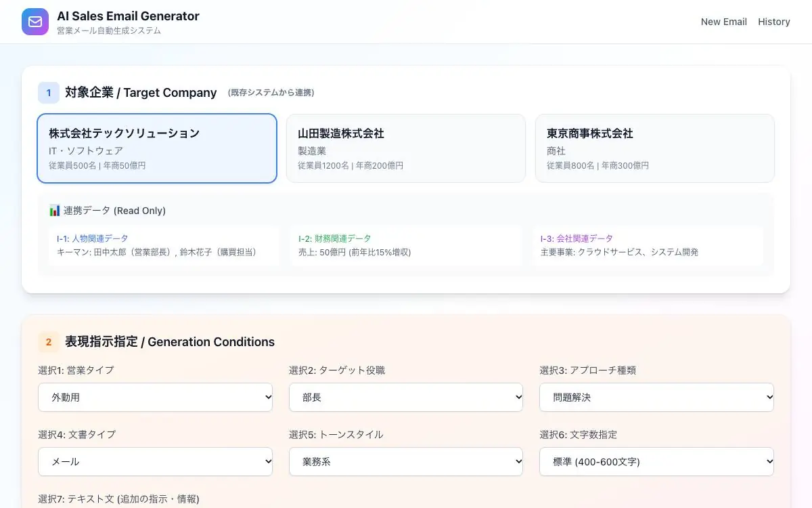Click the 従業員800名 | 年商300億円 text
The width and height of the screenshot is (812, 508).
click(x=597, y=165)
